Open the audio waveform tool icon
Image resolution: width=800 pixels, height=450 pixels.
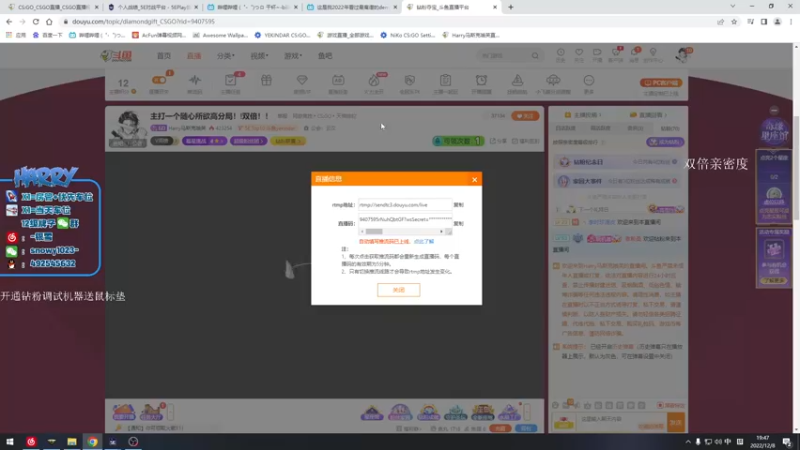point(195,80)
